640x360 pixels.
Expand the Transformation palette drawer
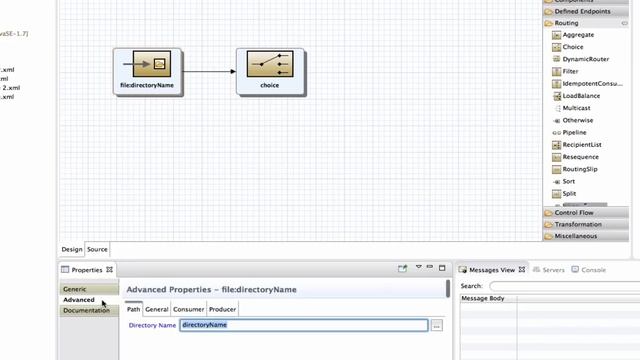[x=585, y=224]
